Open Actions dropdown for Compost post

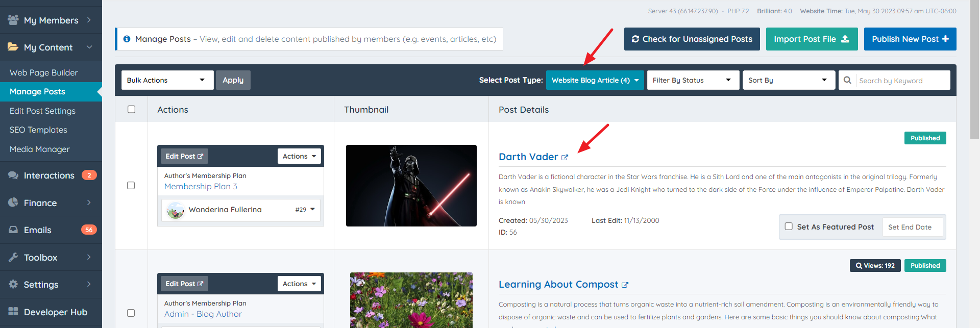[x=299, y=284]
